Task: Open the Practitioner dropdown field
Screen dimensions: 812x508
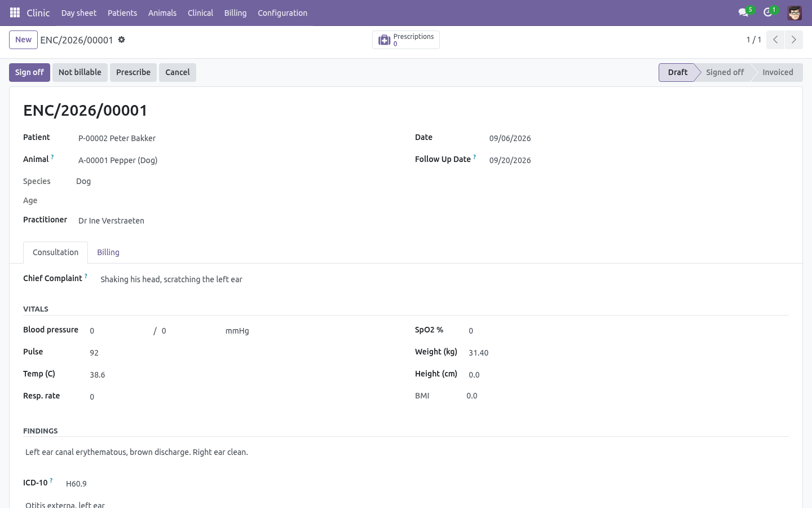Action: tap(236, 221)
